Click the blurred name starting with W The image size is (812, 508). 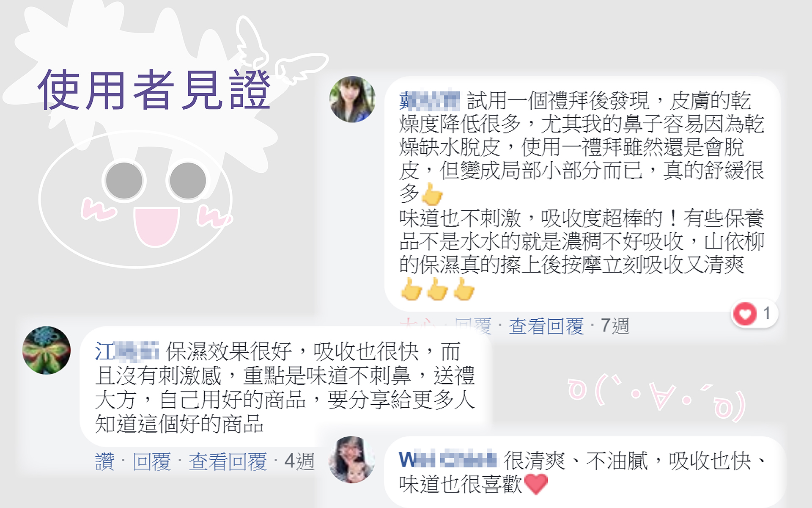tap(448, 460)
